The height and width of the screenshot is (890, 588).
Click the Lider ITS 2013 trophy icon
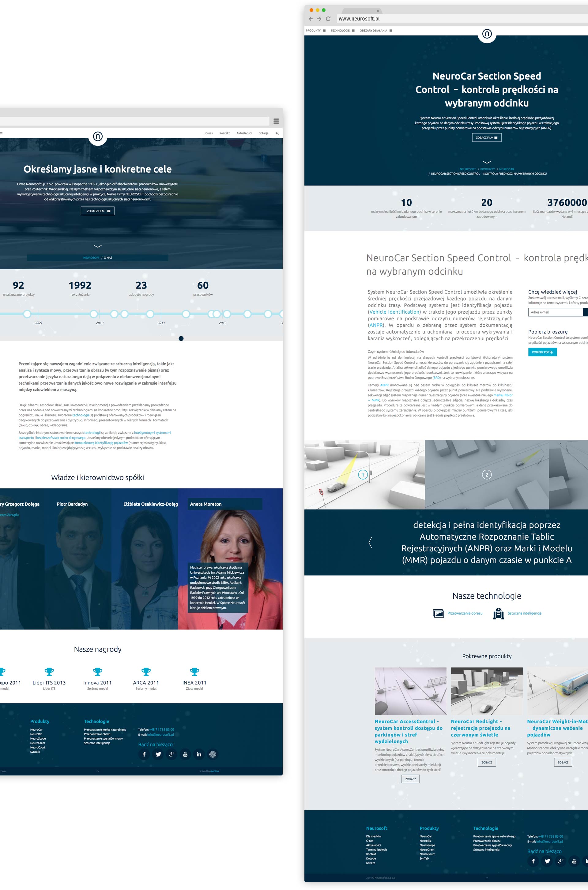pyautogui.click(x=49, y=671)
